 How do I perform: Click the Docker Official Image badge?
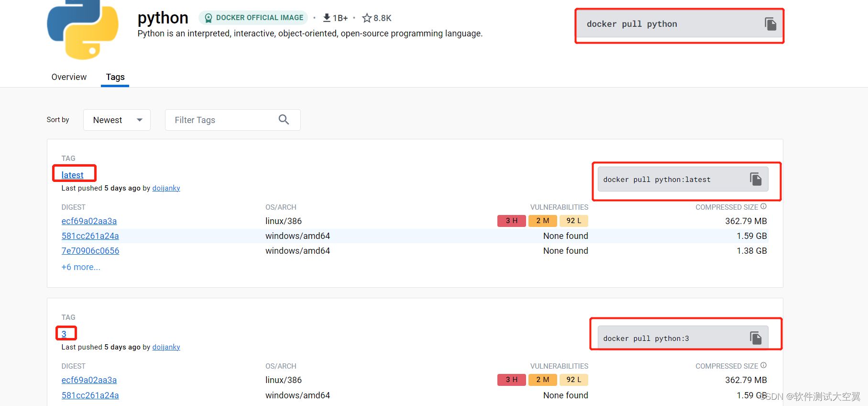pyautogui.click(x=254, y=18)
